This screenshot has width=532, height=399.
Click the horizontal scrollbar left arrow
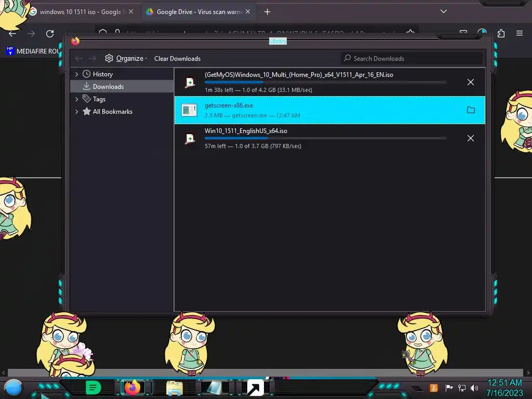tap(4, 373)
